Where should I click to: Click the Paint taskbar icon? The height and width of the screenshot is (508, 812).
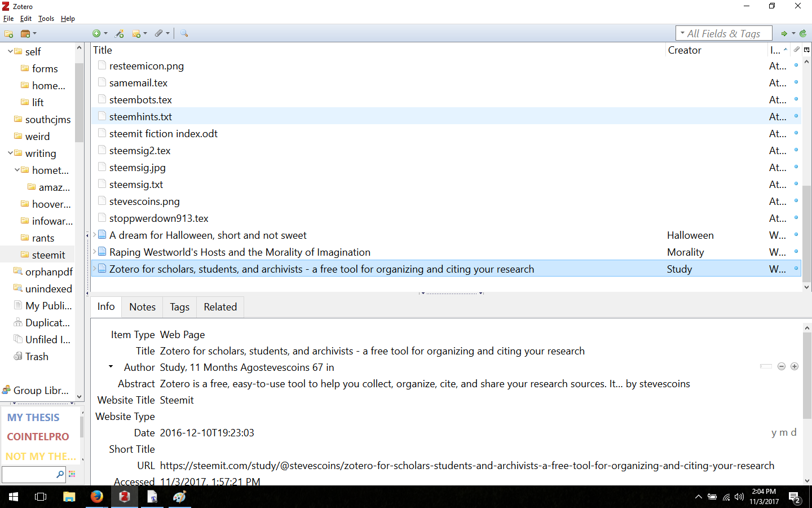pyautogui.click(x=180, y=497)
